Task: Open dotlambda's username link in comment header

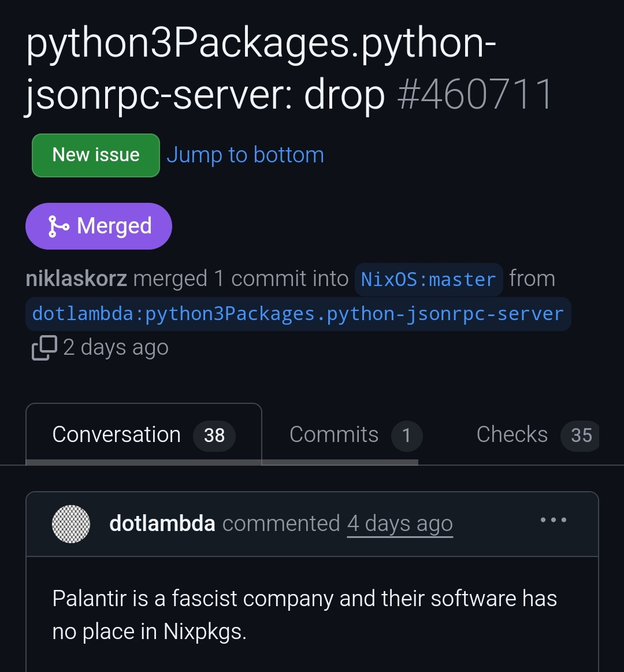Action: 162,524
